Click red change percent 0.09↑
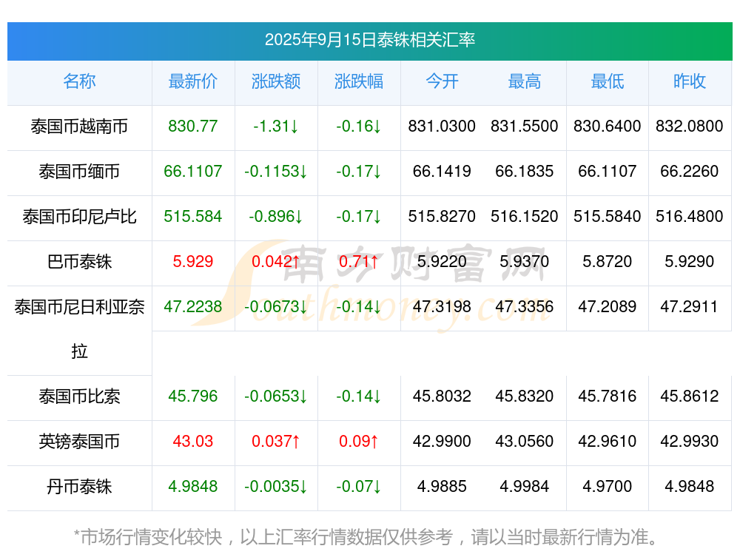Screen dimensions: 740x560 [x=359, y=442]
